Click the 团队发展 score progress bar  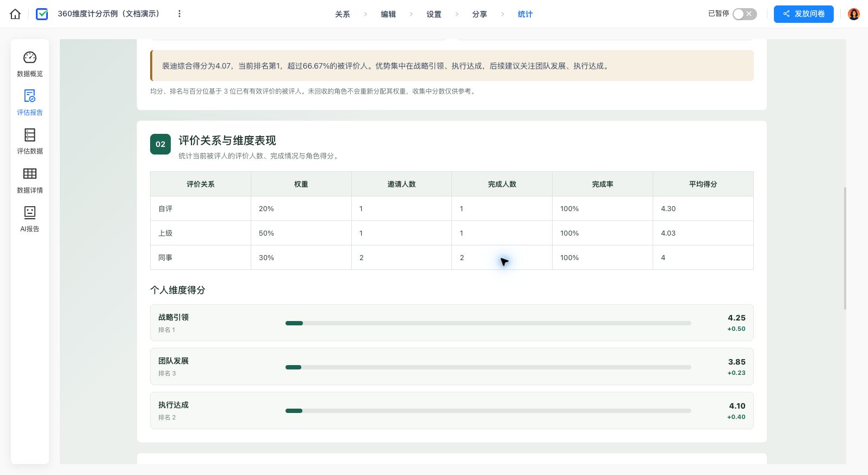tap(488, 367)
